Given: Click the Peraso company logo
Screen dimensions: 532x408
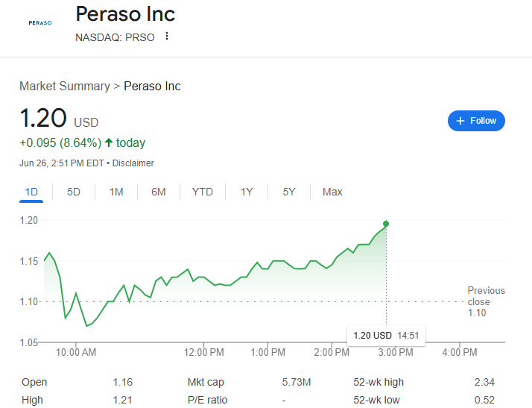Looking at the screenshot, I should coord(40,23).
